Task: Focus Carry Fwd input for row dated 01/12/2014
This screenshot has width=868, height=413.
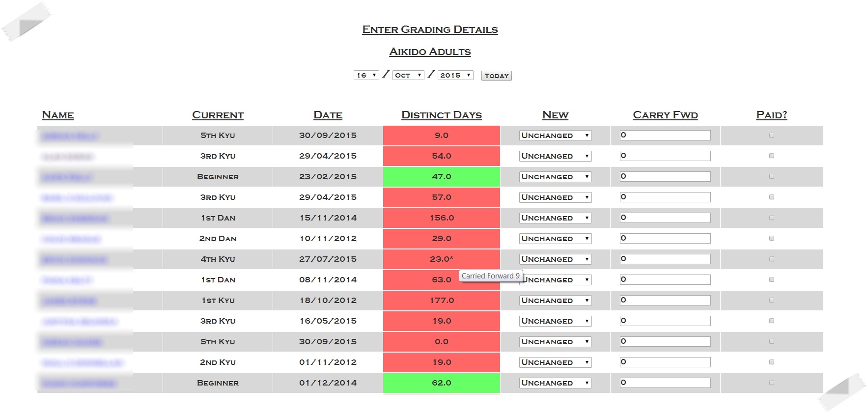Action: pos(665,383)
